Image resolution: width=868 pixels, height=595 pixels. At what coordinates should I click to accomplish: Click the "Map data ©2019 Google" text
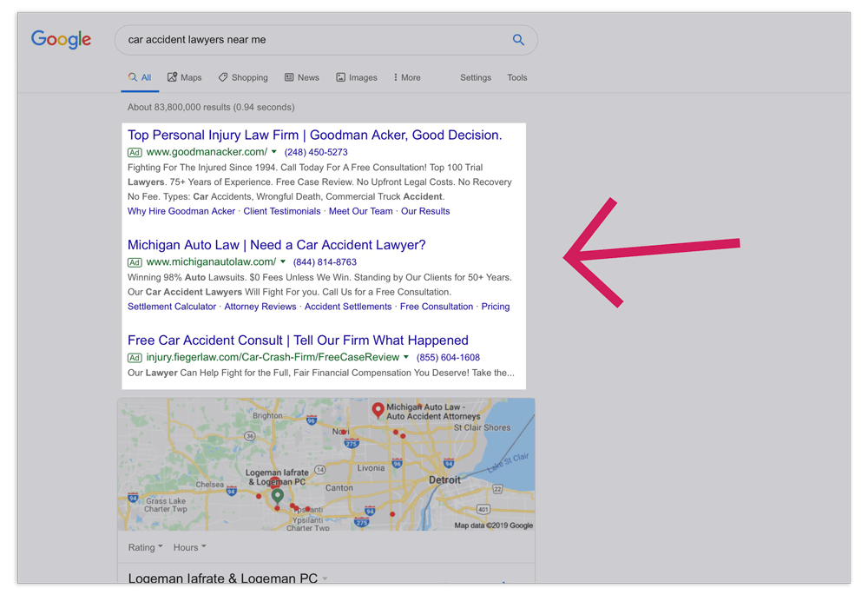point(493,526)
